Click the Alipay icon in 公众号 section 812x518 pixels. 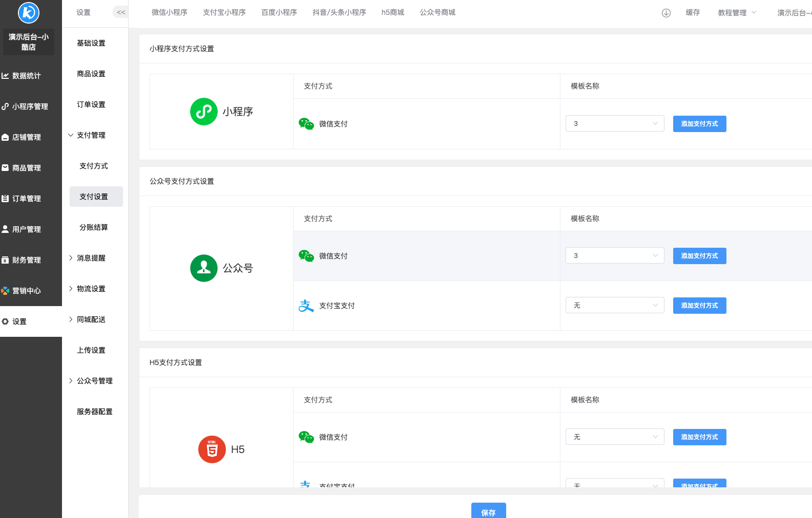[x=306, y=306]
